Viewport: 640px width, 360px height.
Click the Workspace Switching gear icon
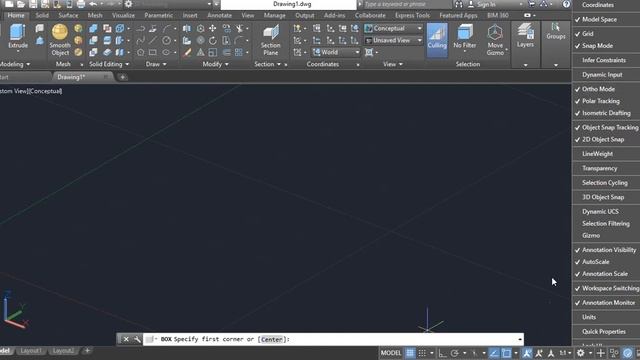tap(581, 353)
